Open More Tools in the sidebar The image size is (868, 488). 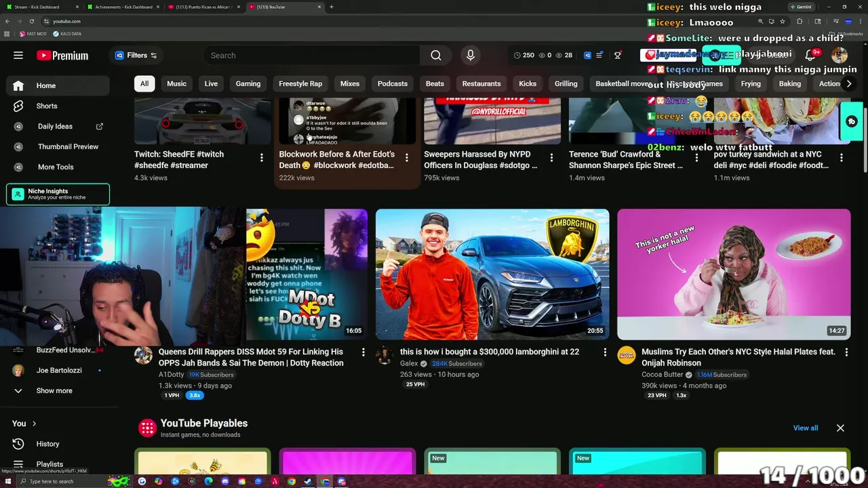[x=58, y=167]
